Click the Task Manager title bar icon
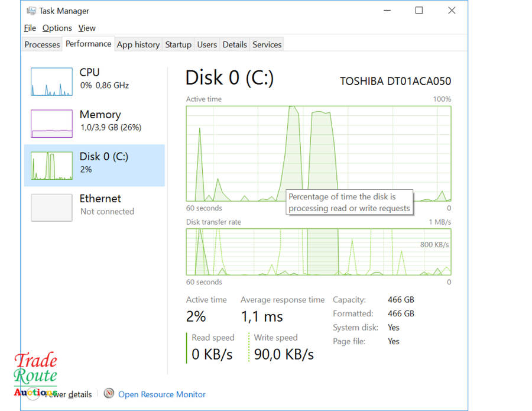Screen dimensions: 532x411 31,11
